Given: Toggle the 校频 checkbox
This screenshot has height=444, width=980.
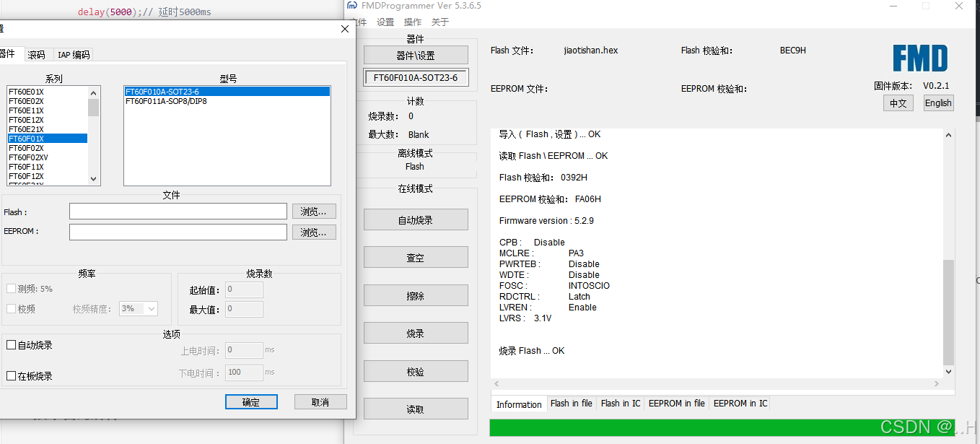Looking at the screenshot, I should 12,308.
